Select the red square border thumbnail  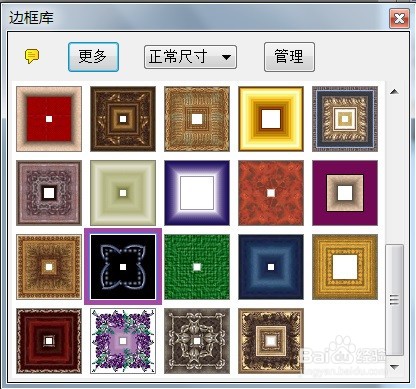click(49, 119)
